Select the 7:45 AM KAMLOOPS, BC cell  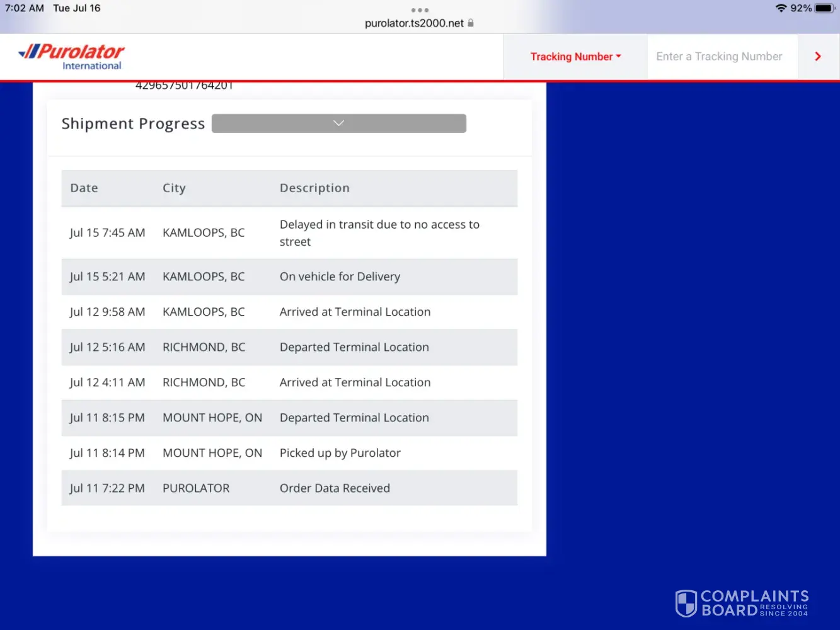(x=204, y=232)
